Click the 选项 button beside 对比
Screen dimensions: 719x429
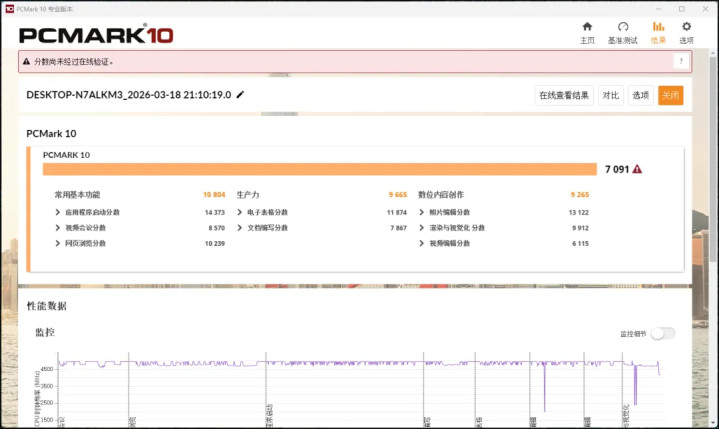pos(640,95)
